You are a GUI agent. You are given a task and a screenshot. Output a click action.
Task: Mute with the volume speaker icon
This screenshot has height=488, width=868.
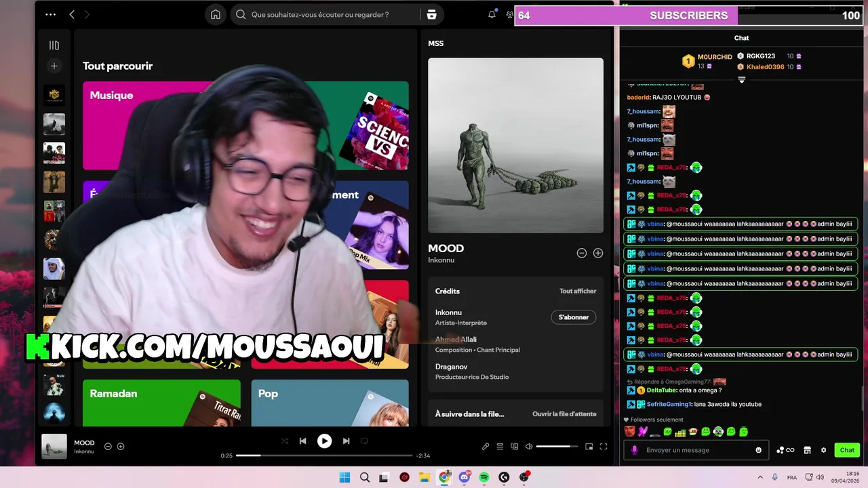[x=529, y=446]
